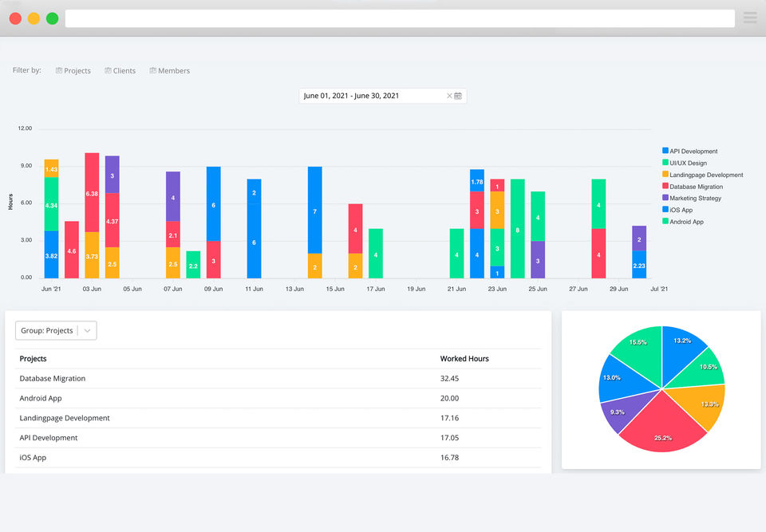The width and height of the screenshot is (766, 532).
Task: Toggle Marketing Strategy legend entry
Action: tap(691, 198)
